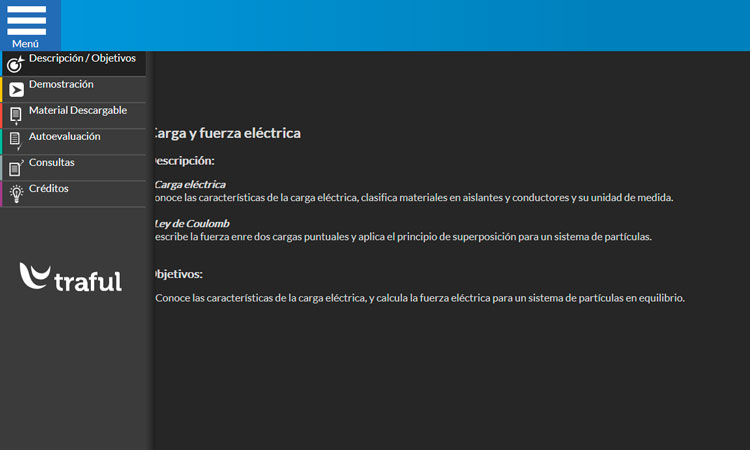Click the traful logo in the sidebar
The image size is (750, 450).
[x=71, y=278]
